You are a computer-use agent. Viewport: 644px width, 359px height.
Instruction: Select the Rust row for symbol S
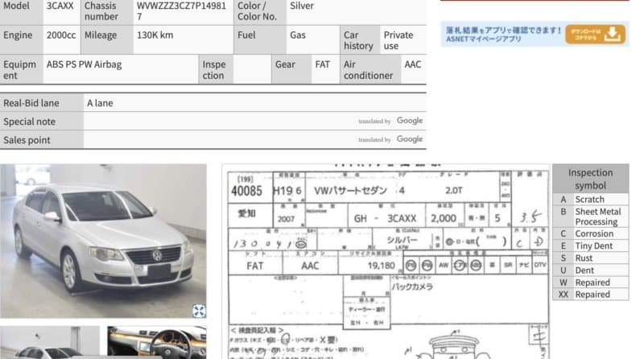point(590,258)
